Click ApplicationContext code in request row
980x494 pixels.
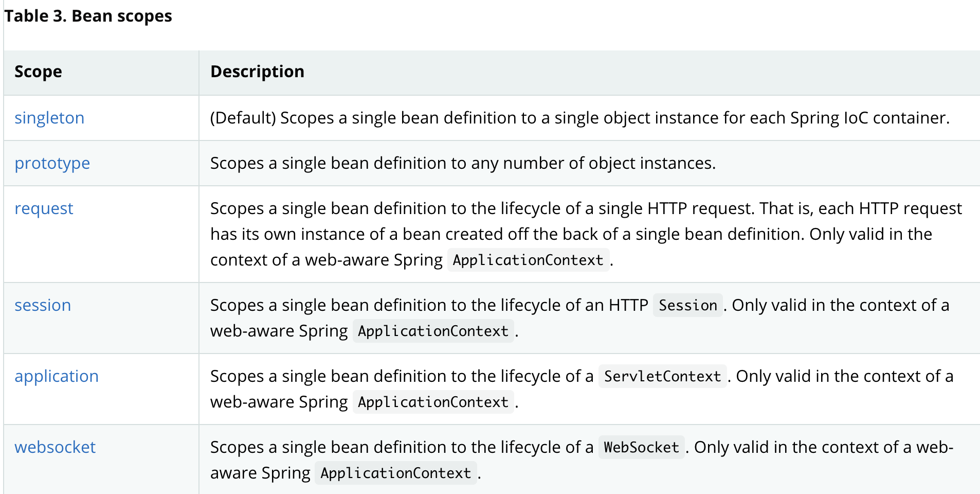528,260
